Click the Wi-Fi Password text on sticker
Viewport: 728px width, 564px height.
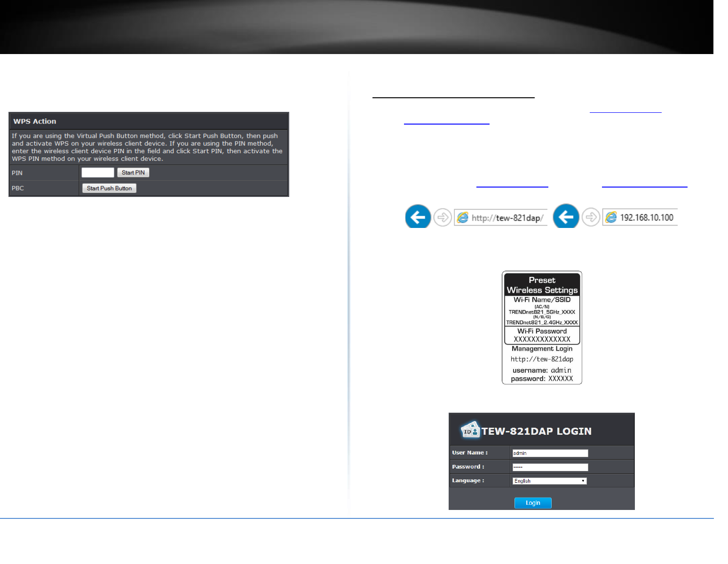(x=542, y=331)
